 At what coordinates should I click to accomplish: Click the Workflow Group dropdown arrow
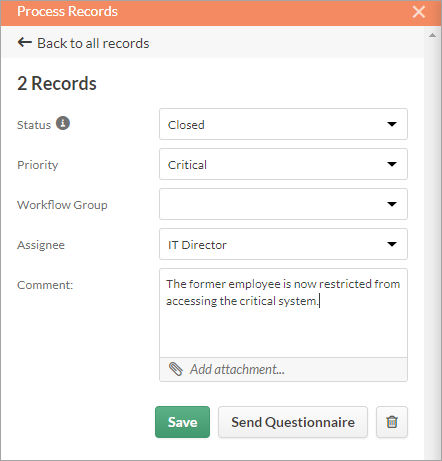(x=392, y=204)
